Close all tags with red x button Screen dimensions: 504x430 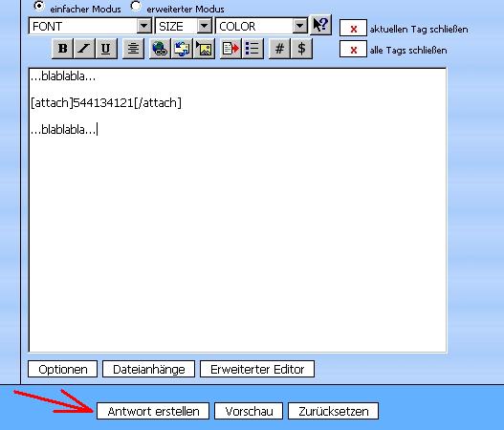click(x=353, y=50)
